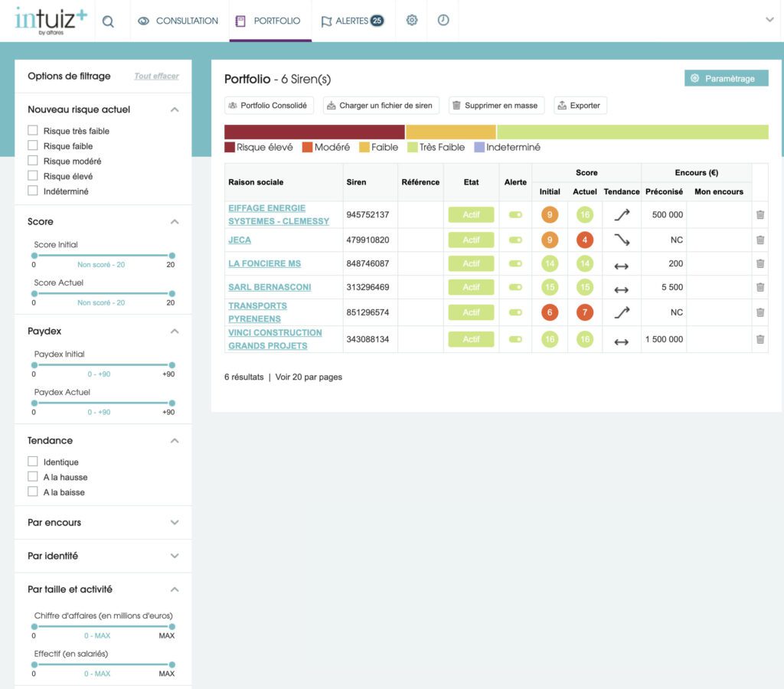Open settings gear icon in top navigation
Image resolution: width=784 pixels, height=689 pixels.
point(411,20)
